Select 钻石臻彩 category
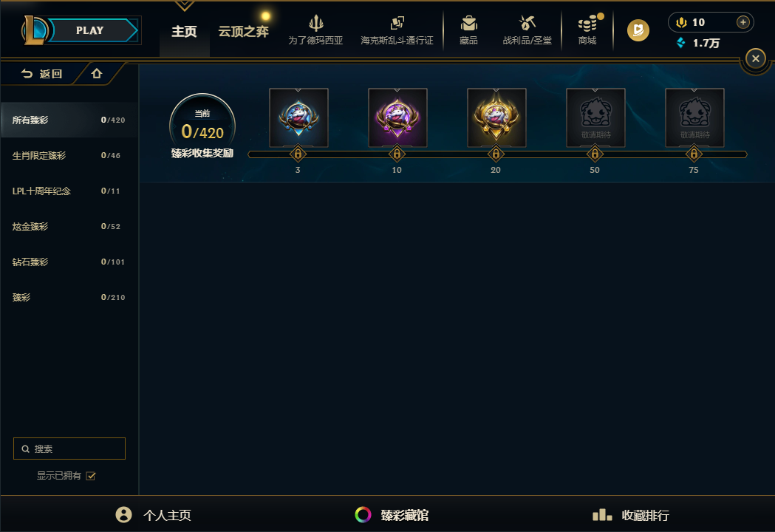 coord(69,262)
